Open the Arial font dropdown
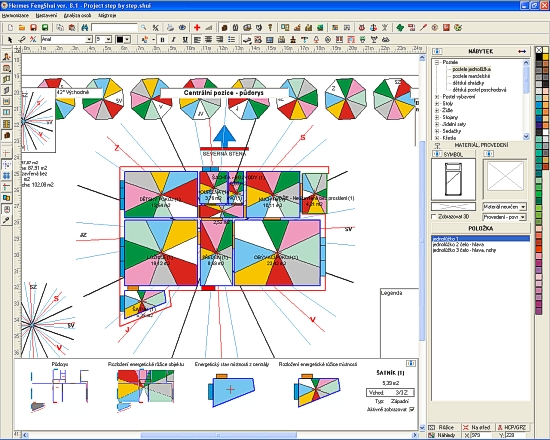This screenshot has height=440, width=550. coord(89,40)
